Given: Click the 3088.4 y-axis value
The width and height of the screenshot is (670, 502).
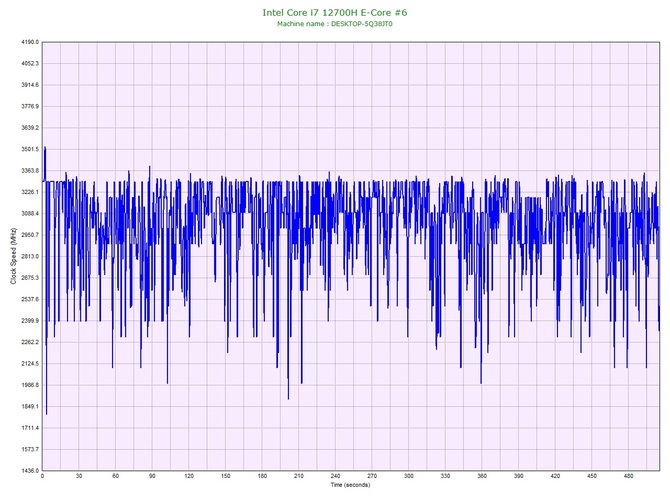Looking at the screenshot, I should 30,214.
